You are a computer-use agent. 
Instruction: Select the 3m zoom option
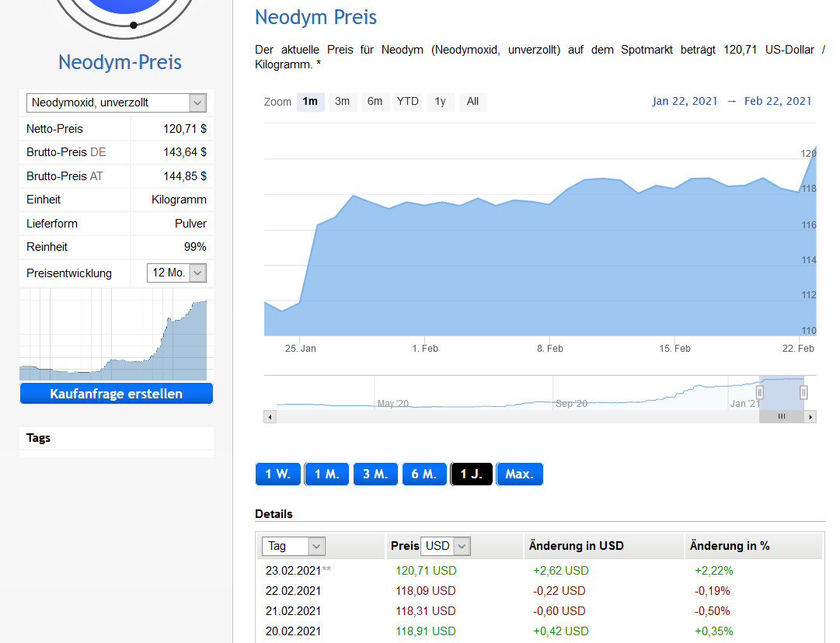point(343,102)
